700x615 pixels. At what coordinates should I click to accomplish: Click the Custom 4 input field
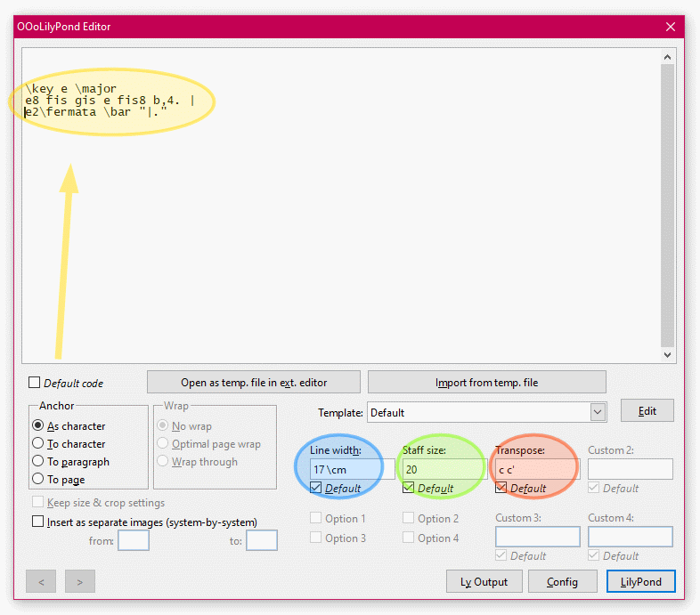(x=631, y=537)
